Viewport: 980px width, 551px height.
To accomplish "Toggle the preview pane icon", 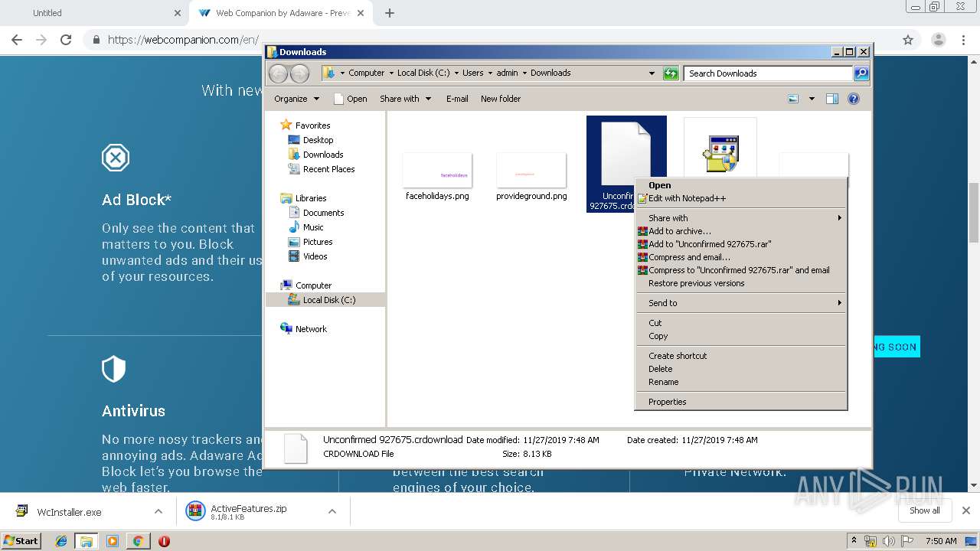I will [x=832, y=99].
